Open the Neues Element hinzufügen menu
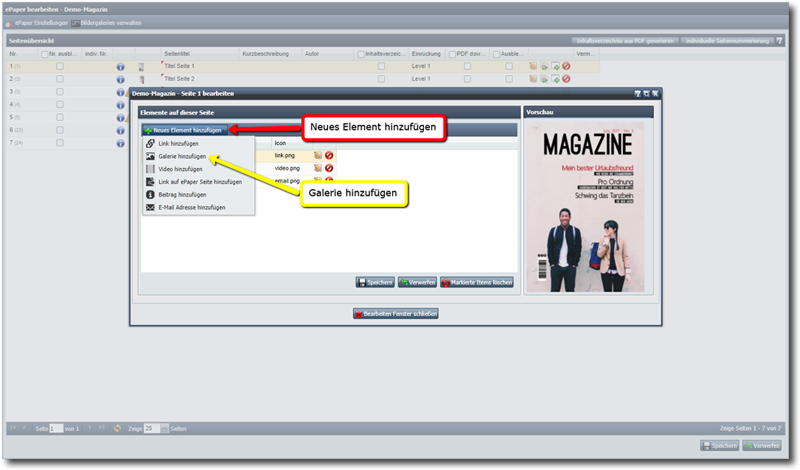 point(185,130)
